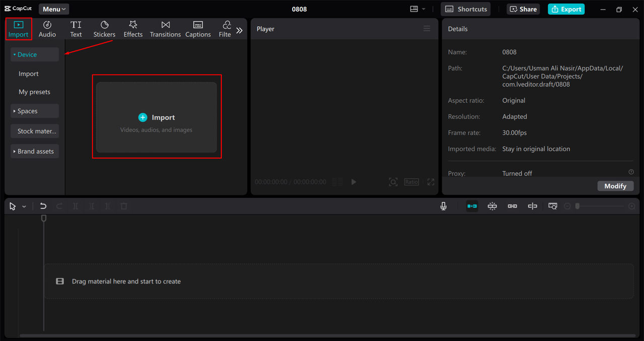
Task: Collapse the Device section
Action: pyautogui.click(x=35, y=54)
